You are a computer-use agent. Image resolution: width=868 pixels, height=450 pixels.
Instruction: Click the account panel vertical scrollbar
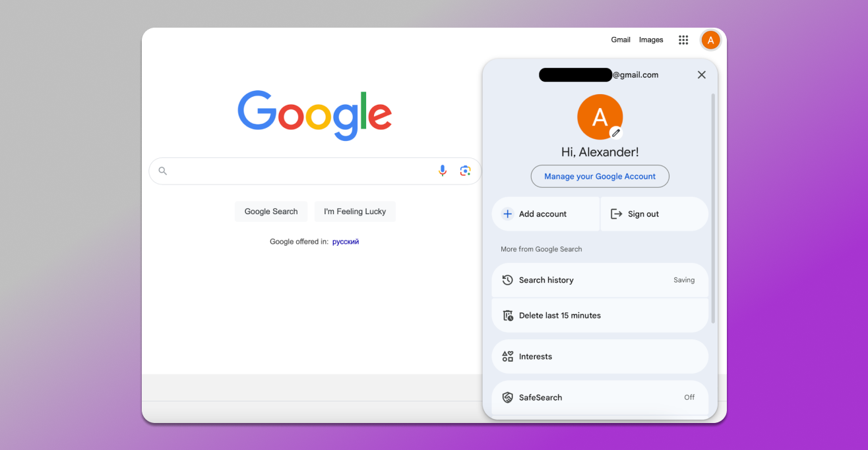point(712,208)
